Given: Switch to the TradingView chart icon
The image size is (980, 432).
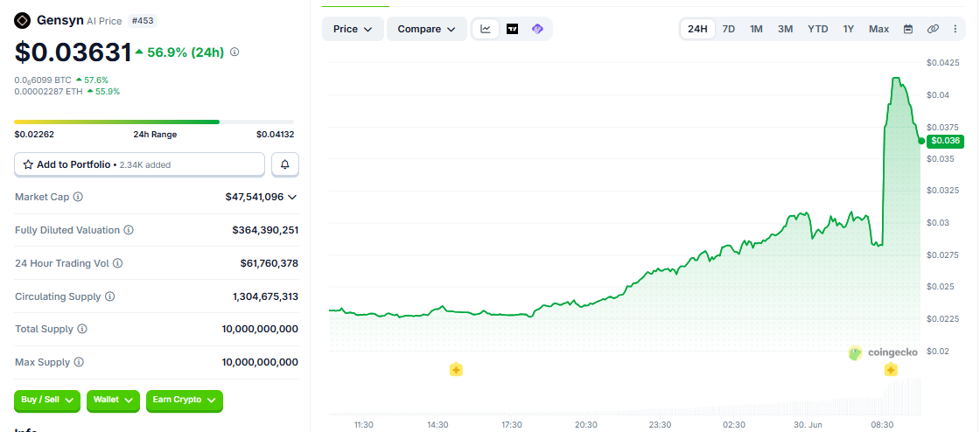Looking at the screenshot, I should (x=513, y=29).
